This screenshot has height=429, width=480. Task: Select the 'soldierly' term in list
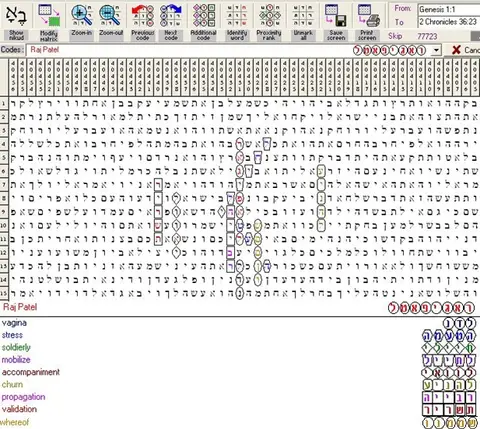pos(16,347)
